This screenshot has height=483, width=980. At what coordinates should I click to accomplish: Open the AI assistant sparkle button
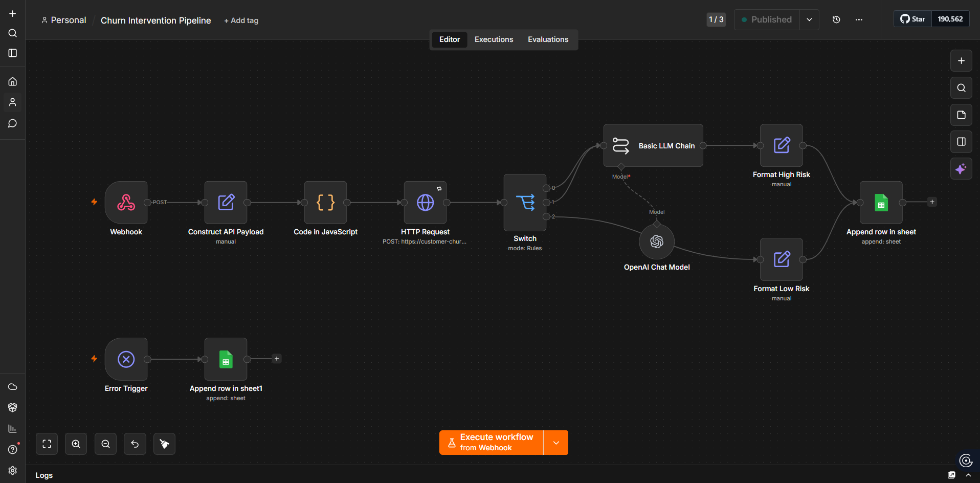(961, 169)
